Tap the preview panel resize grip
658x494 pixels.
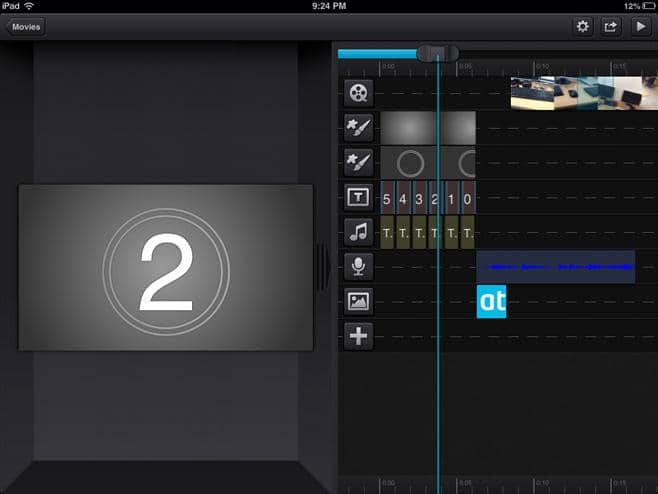[323, 267]
